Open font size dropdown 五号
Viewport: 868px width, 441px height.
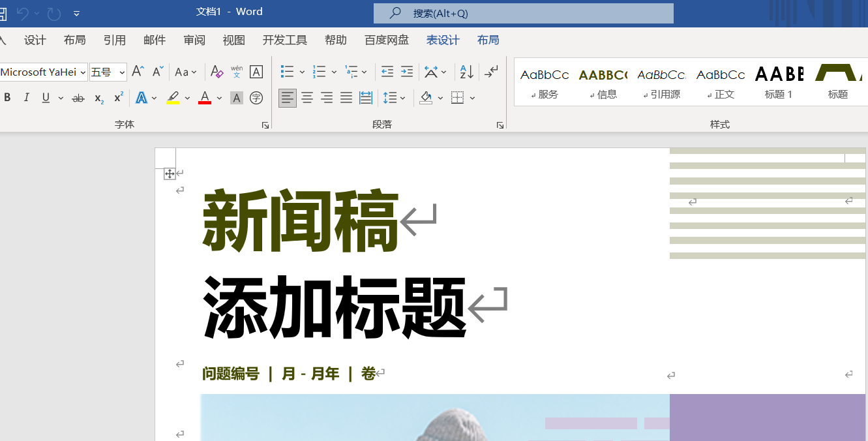(x=122, y=72)
